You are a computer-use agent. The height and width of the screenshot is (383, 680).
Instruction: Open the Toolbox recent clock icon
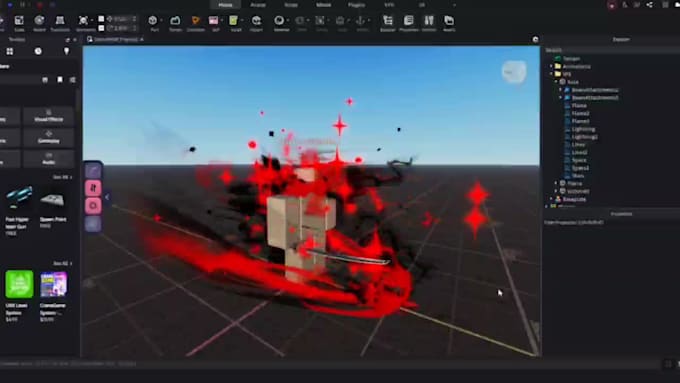pyautogui.click(x=38, y=51)
